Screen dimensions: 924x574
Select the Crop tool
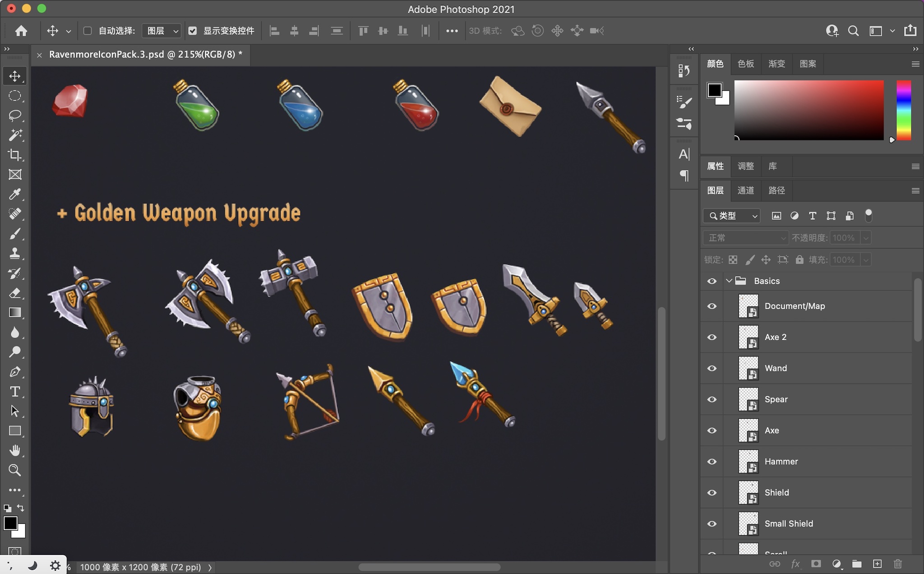tap(15, 155)
